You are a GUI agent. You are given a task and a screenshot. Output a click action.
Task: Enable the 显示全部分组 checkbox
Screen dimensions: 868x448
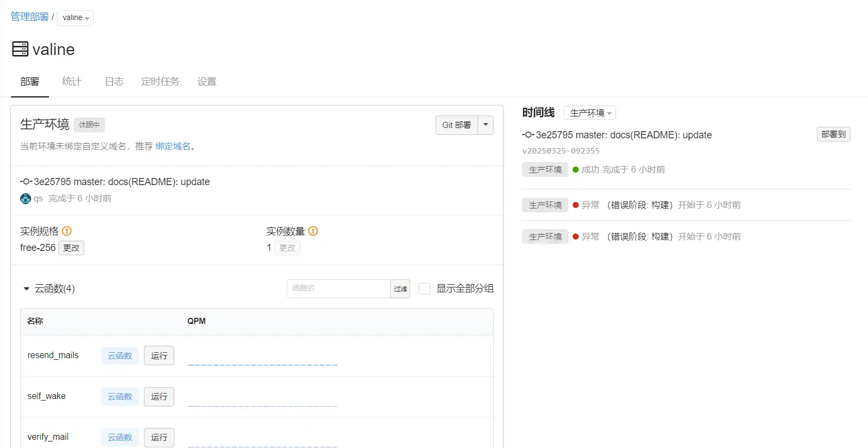point(424,289)
